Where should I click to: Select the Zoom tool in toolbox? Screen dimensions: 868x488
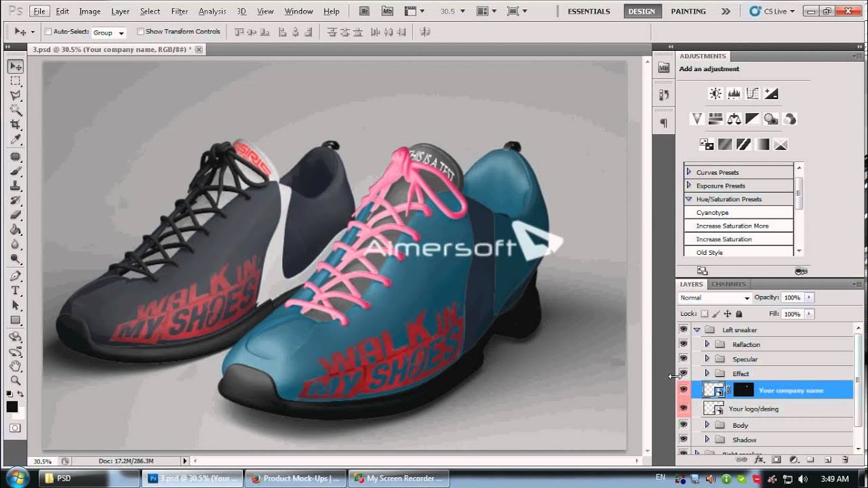pos(16,380)
